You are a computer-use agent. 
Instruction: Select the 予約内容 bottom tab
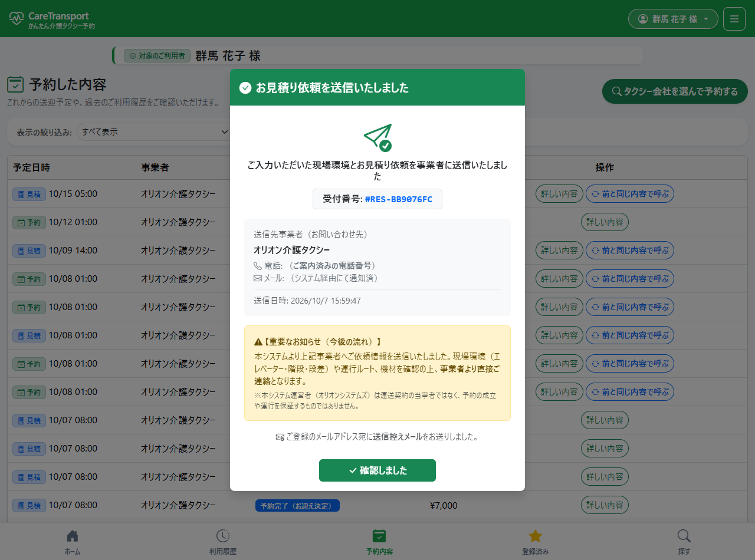pos(379,542)
